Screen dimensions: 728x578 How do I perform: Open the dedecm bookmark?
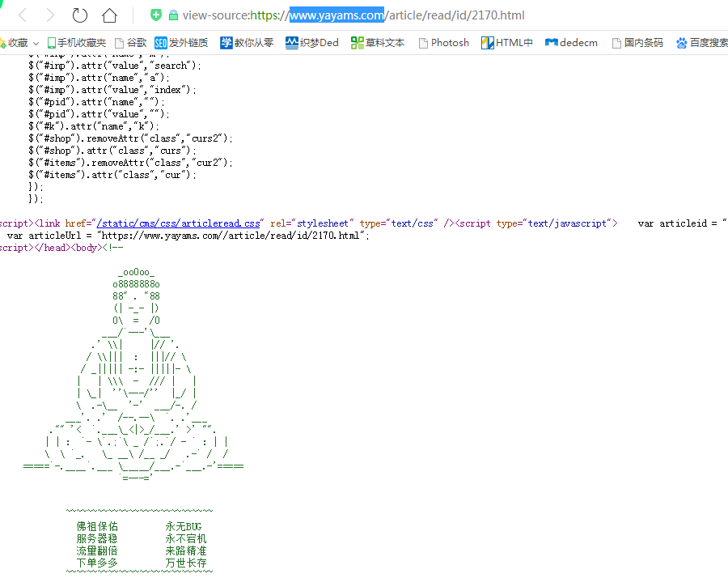[x=573, y=43]
